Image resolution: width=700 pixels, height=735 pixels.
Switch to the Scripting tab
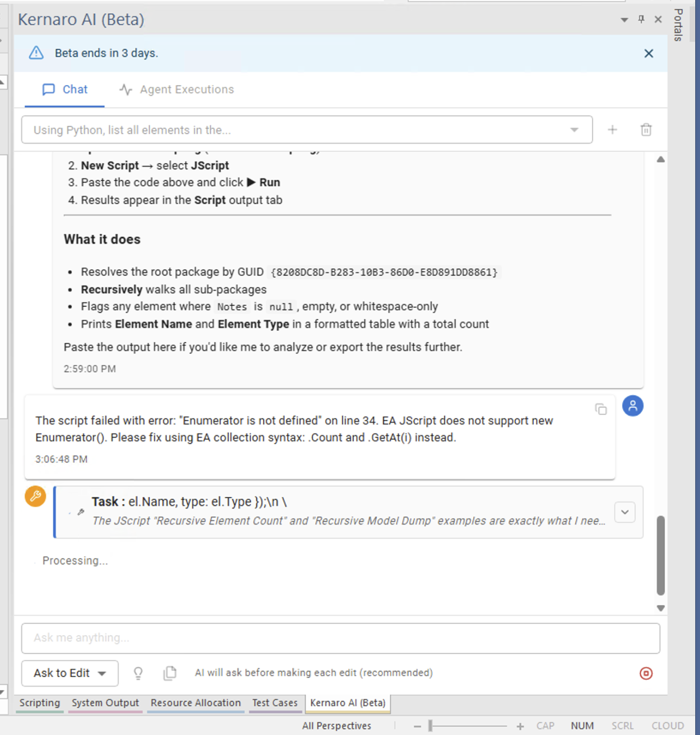[40, 703]
